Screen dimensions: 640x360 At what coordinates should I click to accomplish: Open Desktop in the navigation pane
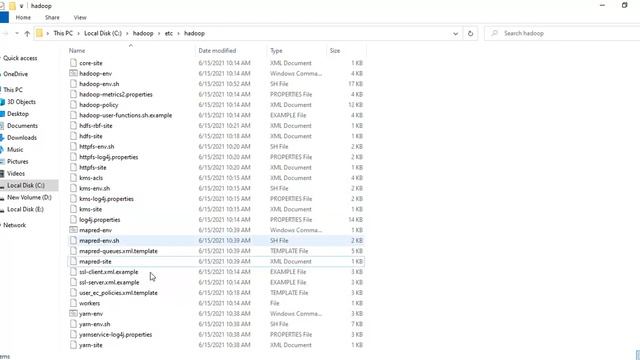[18, 113]
